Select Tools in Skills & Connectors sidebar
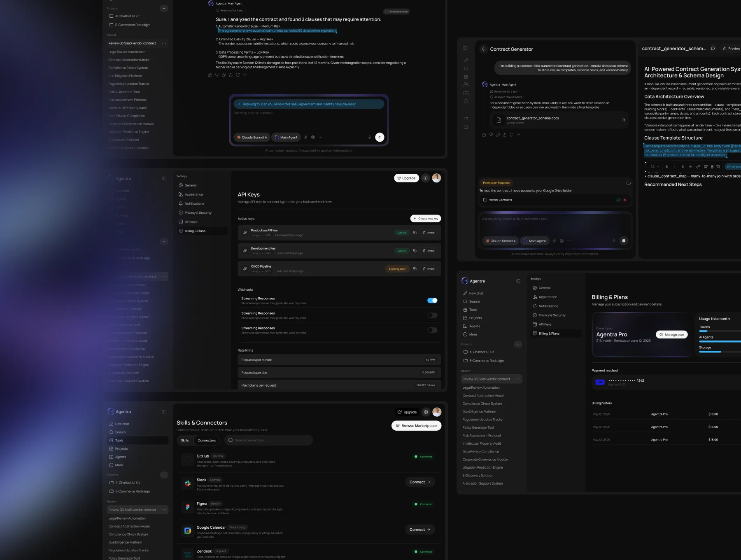The height and width of the screenshot is (560, 741). (138, 440)
